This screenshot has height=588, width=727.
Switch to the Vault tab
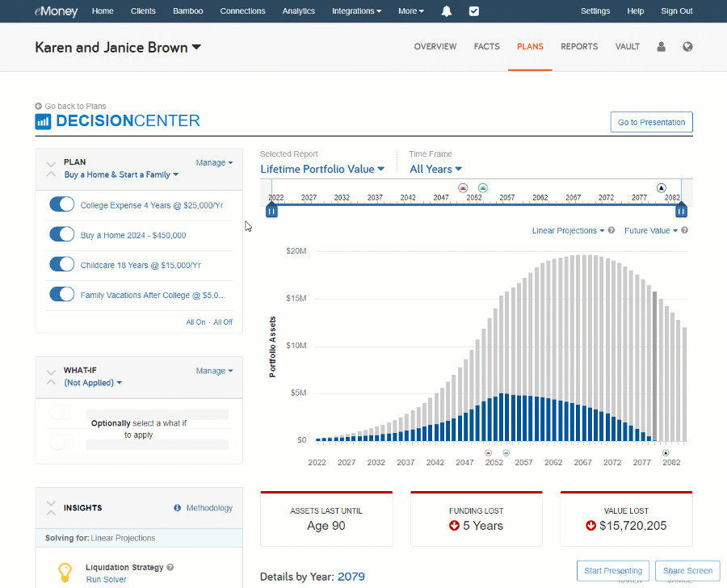click(x=628, y=46)
